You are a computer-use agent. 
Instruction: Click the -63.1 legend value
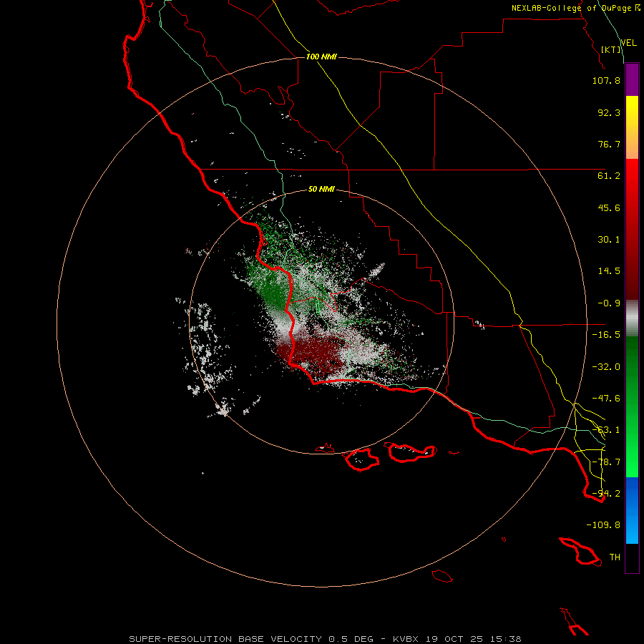606,430
